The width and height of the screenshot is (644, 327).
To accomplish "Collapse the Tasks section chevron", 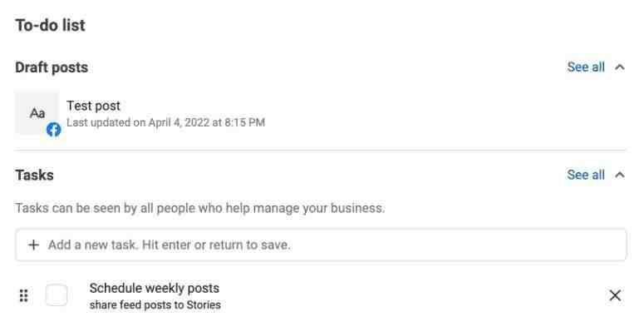I will click(x=620, y=176).
